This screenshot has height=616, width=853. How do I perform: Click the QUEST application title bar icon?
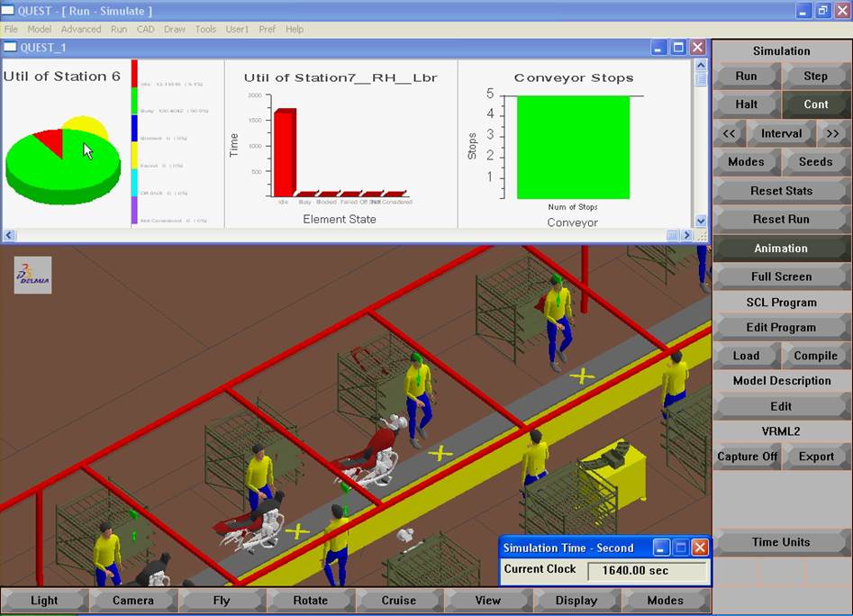[x=7, y=10]
